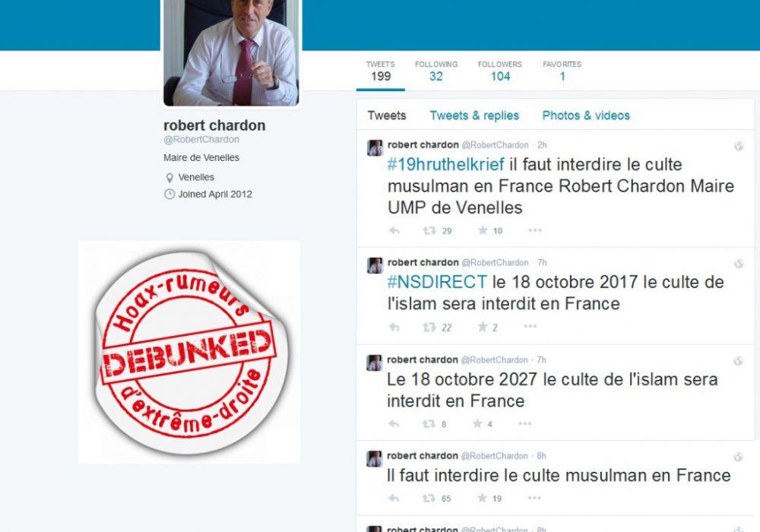This screenshot has height=532, width=760.
Task: Reply to the 18 octobre 2027 tweet
Action: (x=394, y=424)
